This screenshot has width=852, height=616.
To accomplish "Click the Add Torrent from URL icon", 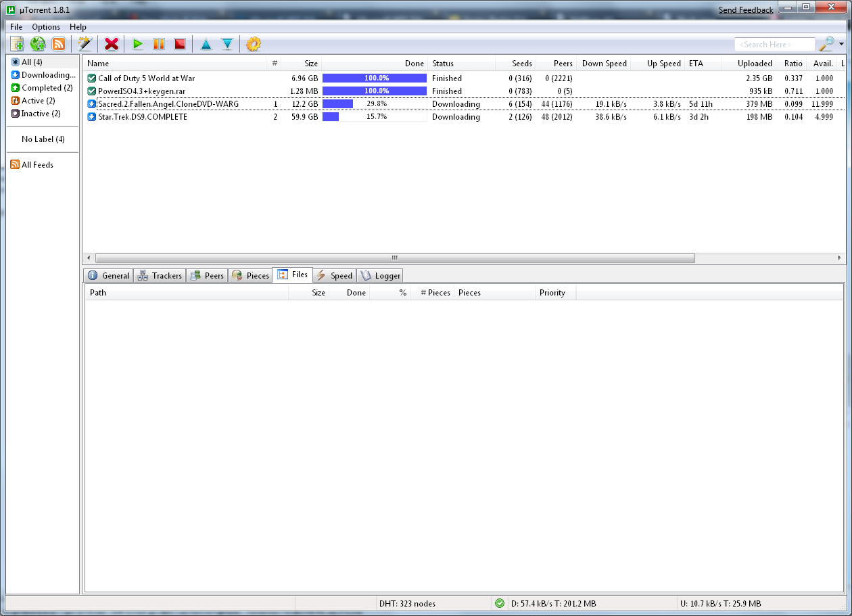I will [x=38, y=44].
